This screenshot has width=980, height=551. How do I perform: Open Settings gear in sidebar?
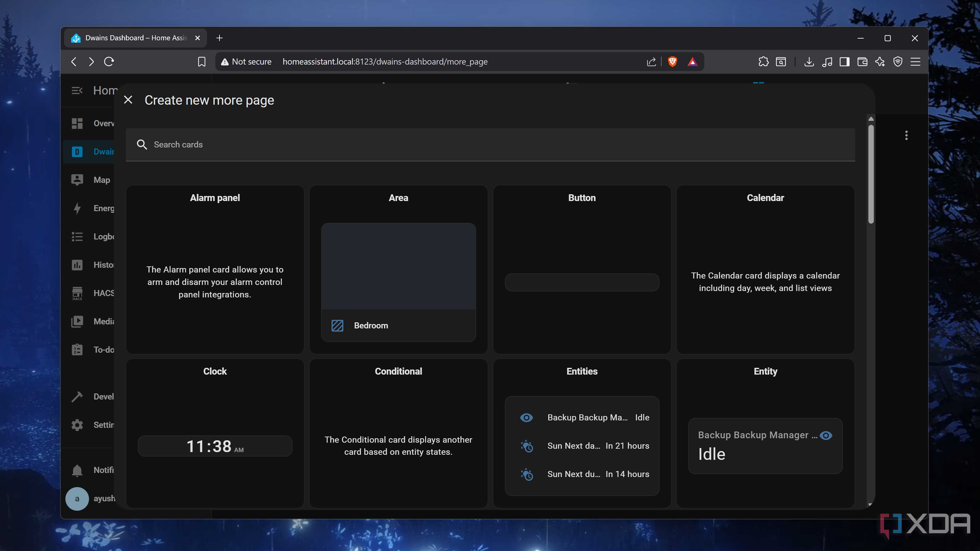(77, 425)
